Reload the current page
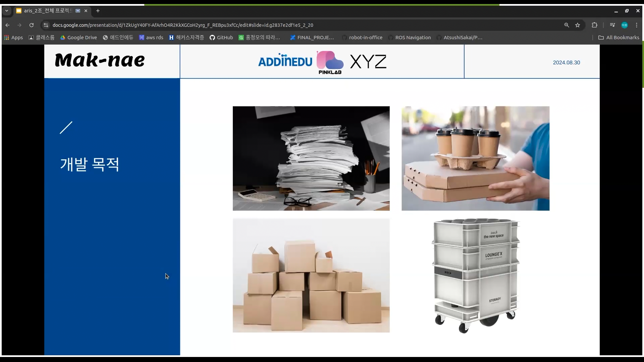The image size is (644, 362). (32, 25)
